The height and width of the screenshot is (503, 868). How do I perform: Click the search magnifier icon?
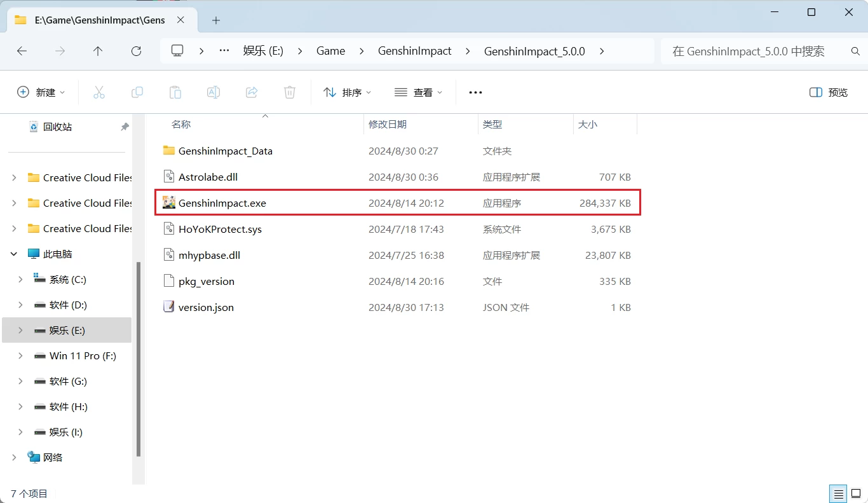(x=855, y=51)
